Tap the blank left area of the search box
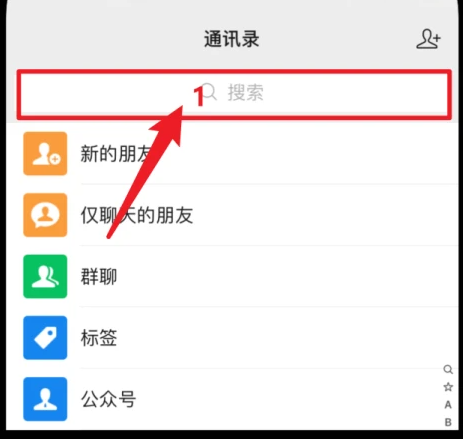This screenshot has width=463, height=439. (x=100, y=94)
